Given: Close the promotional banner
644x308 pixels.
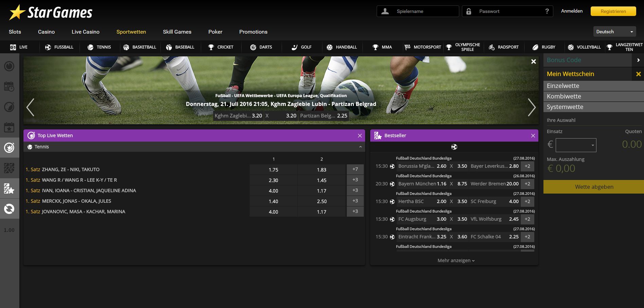Looking at the screenshot, I should pos(534,61).
